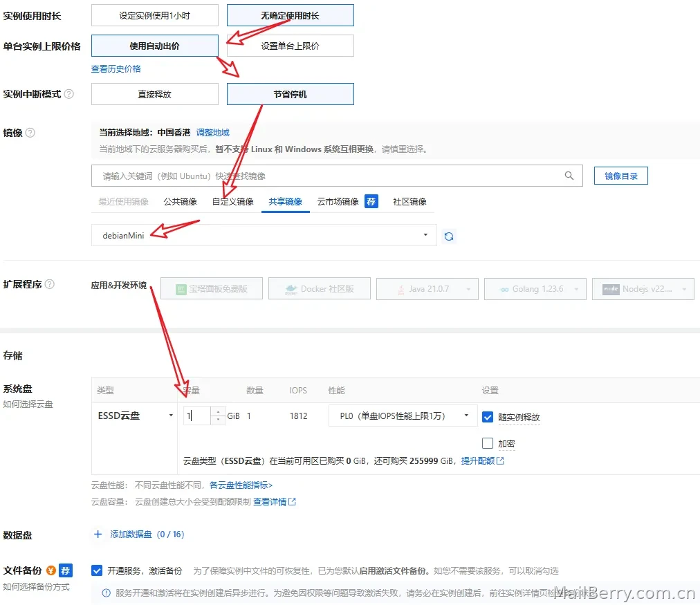The width and height of the screenshot is (700, 605).
Task: Open ESSD云盘 disk type dropdown
Action: pyautogui.click(x=136, y=416)
